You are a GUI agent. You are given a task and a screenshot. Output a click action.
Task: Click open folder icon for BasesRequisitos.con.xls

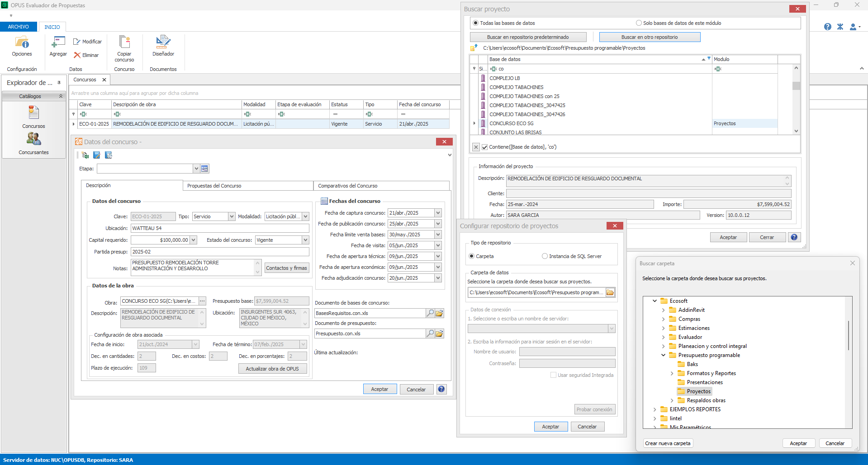[x=439, y=313]
